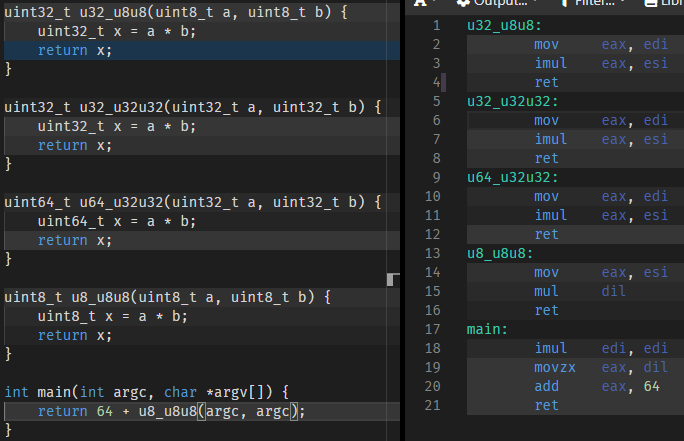Click the 'mul dil' assembly instruction
684x441 pixels.
[580, 291]
